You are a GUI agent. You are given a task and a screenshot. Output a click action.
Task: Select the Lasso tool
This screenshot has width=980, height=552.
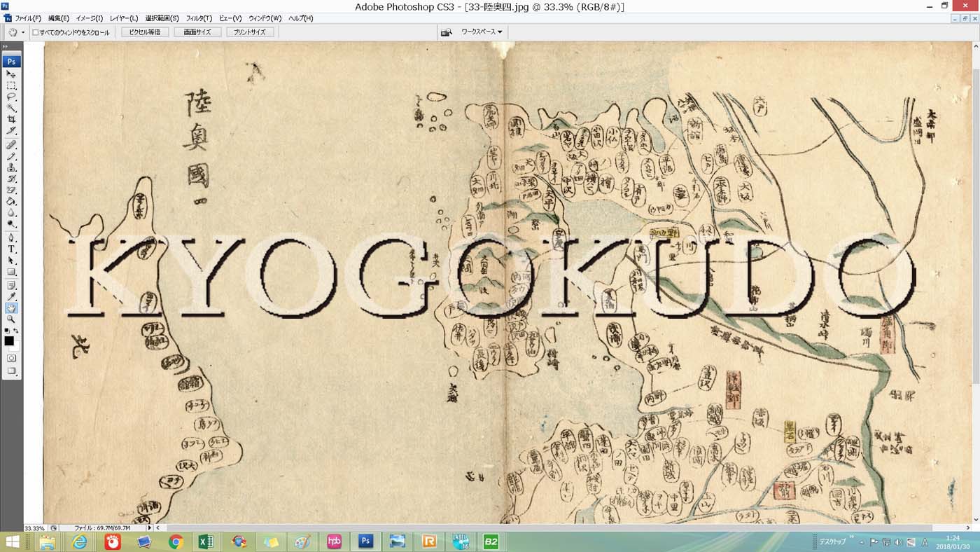click(11, 97)
